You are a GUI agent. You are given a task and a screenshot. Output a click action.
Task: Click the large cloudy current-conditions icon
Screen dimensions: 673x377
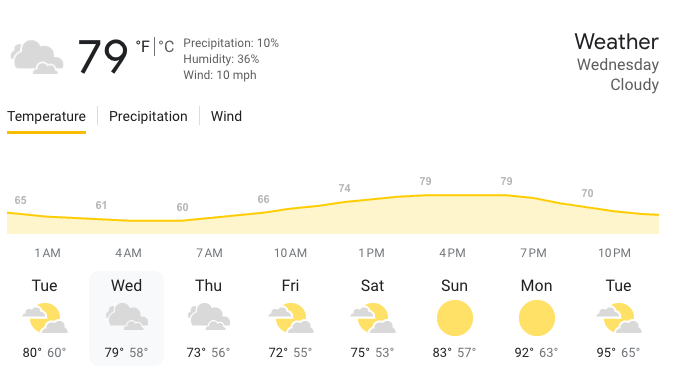37,57
